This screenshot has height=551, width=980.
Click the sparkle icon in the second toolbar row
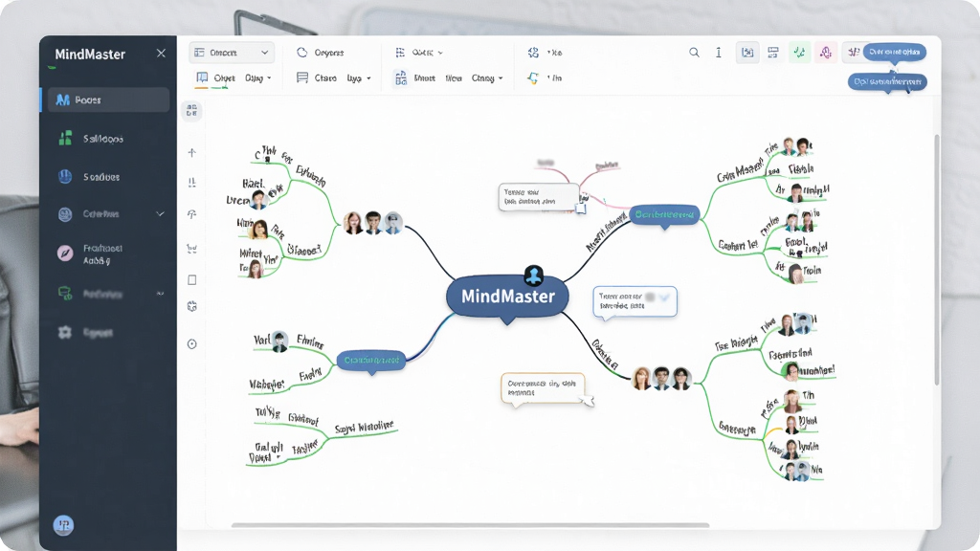click(x=533, y=78)
